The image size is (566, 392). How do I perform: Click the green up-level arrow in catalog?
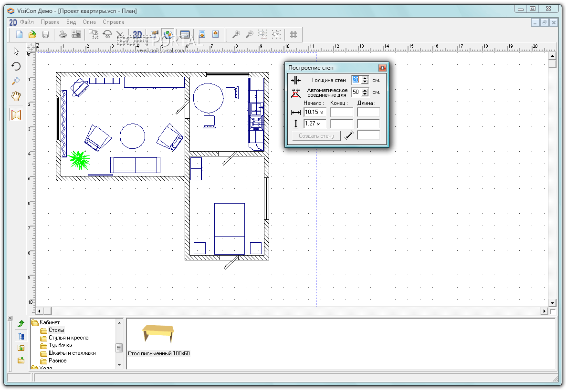click(x=21, y=323)
